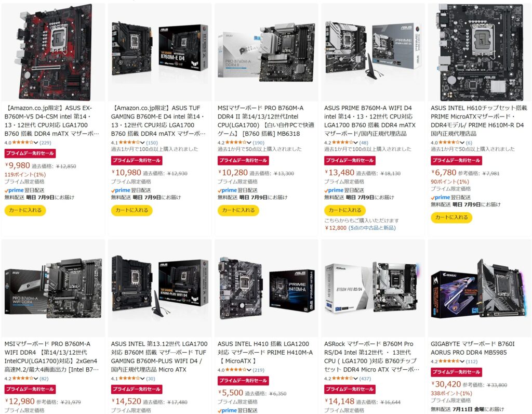Open MSI PRO B760M-A WIFI DDR4 title link

click(x=51, y=357)
